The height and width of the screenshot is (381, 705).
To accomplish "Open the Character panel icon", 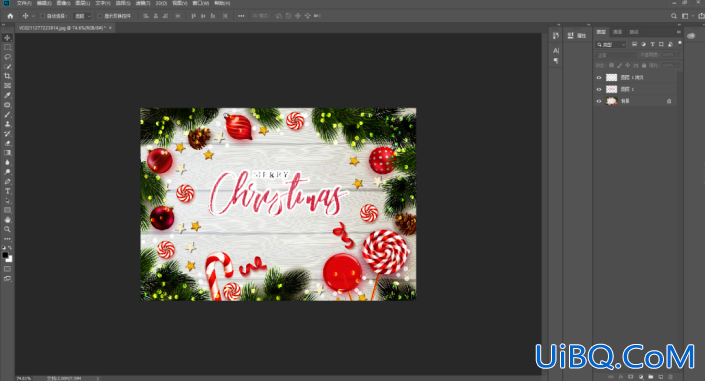I will pyautogui.click(x=556, y=50).
